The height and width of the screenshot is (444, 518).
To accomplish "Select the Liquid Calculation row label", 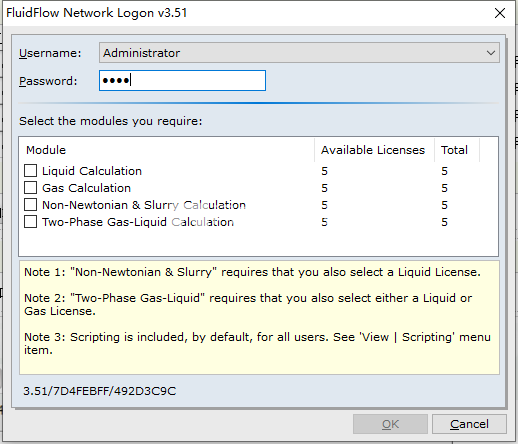I will [x=92, y=171].
